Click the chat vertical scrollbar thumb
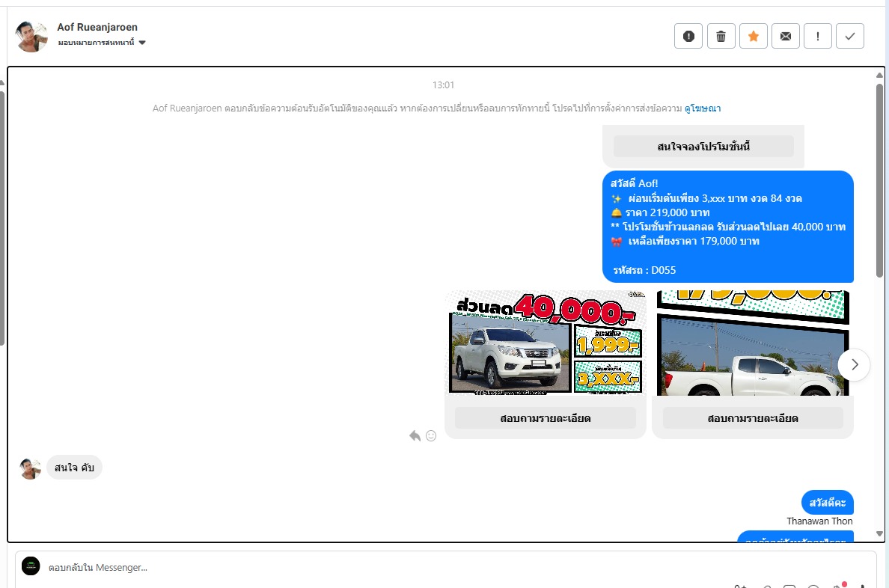The width and height of the screenshot is (889, 588). pyautogui.click(x=879, y=180)
